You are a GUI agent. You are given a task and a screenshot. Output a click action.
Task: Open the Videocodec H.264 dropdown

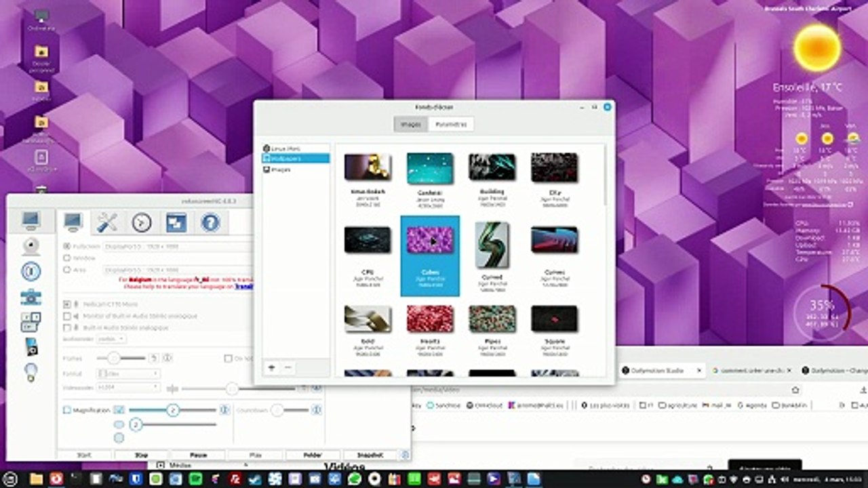click(128, 387)
